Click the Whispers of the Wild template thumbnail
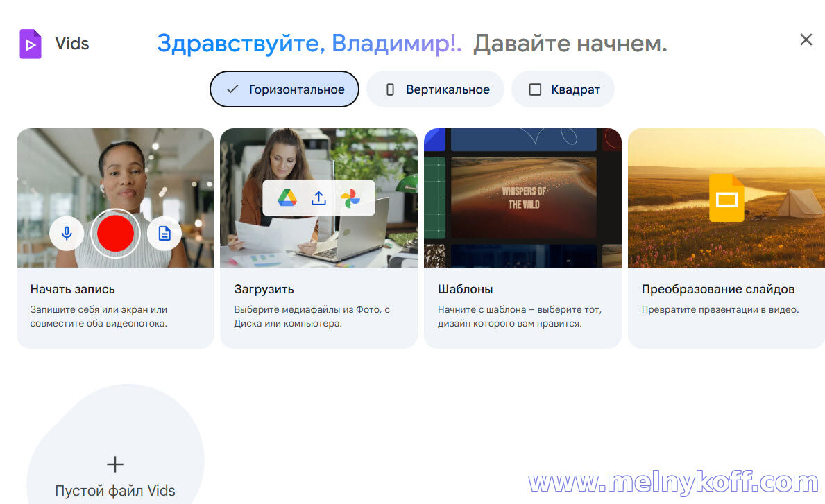825x504 pixels. tap(524, 198)
